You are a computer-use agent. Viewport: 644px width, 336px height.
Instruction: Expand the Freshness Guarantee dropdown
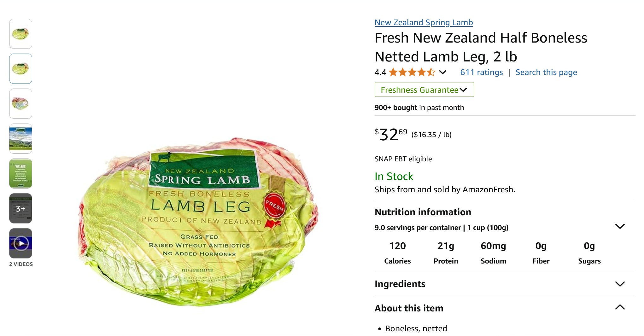[424, 90]
